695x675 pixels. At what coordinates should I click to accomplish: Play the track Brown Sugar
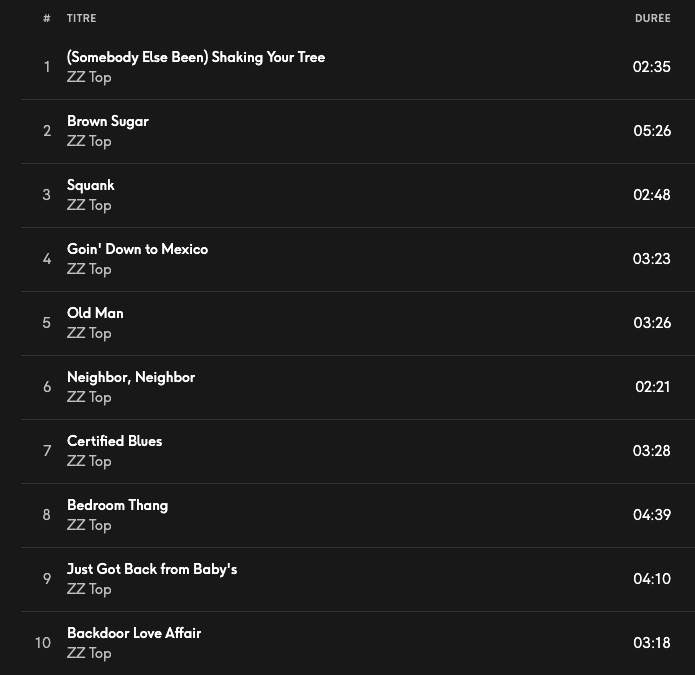pyautogui.click(x=107, y=121)
